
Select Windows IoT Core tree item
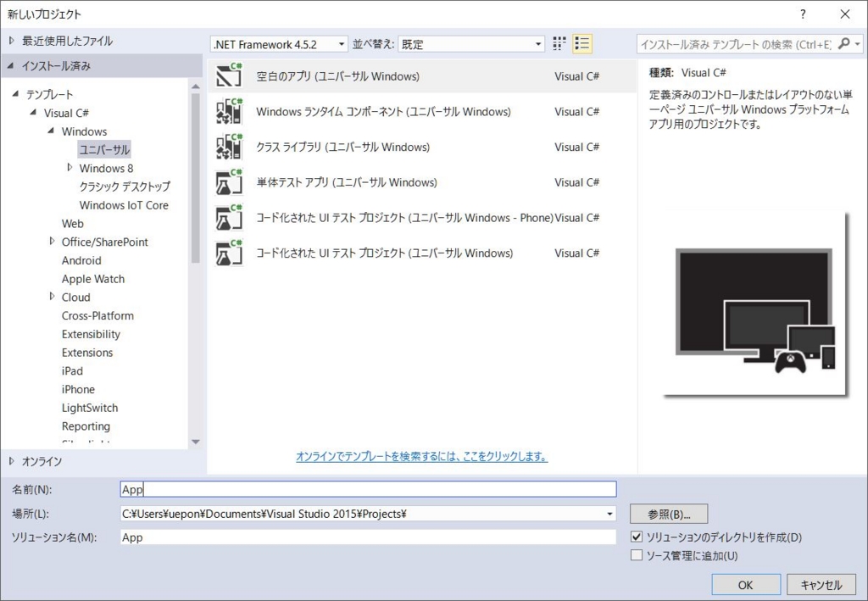tap(124, 205)
